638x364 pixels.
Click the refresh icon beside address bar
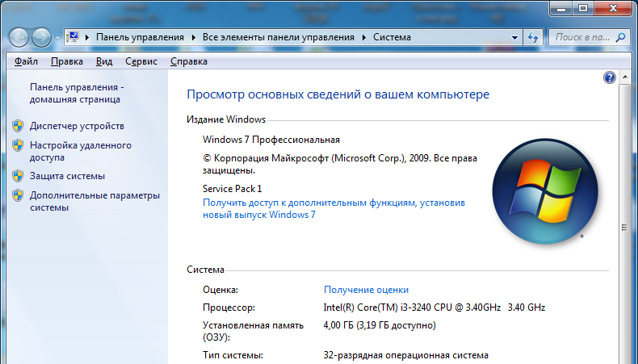pyautogui.click(x=533, y=37)
